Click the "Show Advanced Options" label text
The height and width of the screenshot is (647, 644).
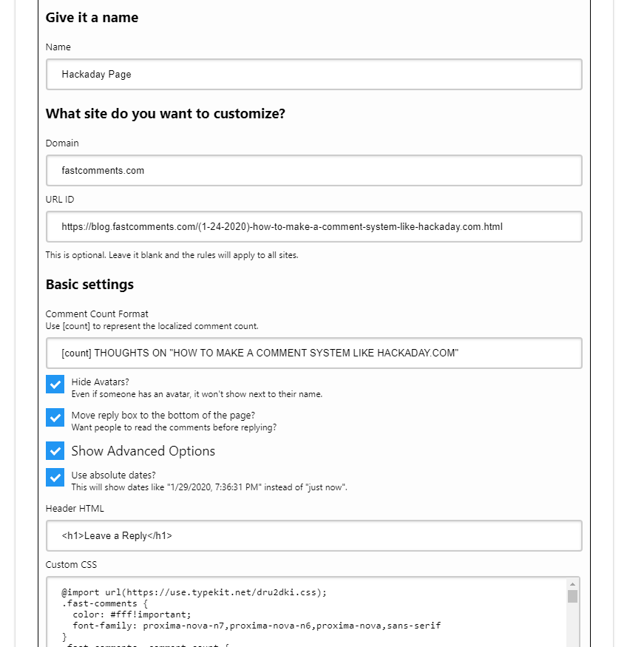(x=143, y=451)
